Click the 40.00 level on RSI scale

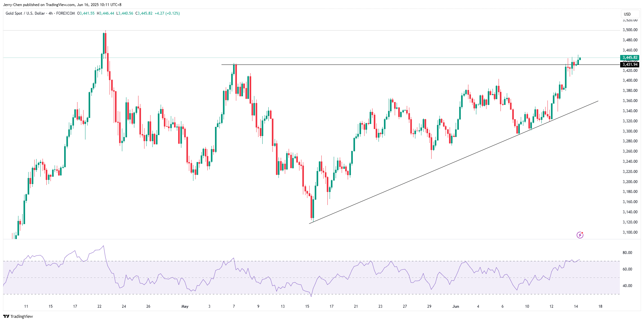click(627, 286)
